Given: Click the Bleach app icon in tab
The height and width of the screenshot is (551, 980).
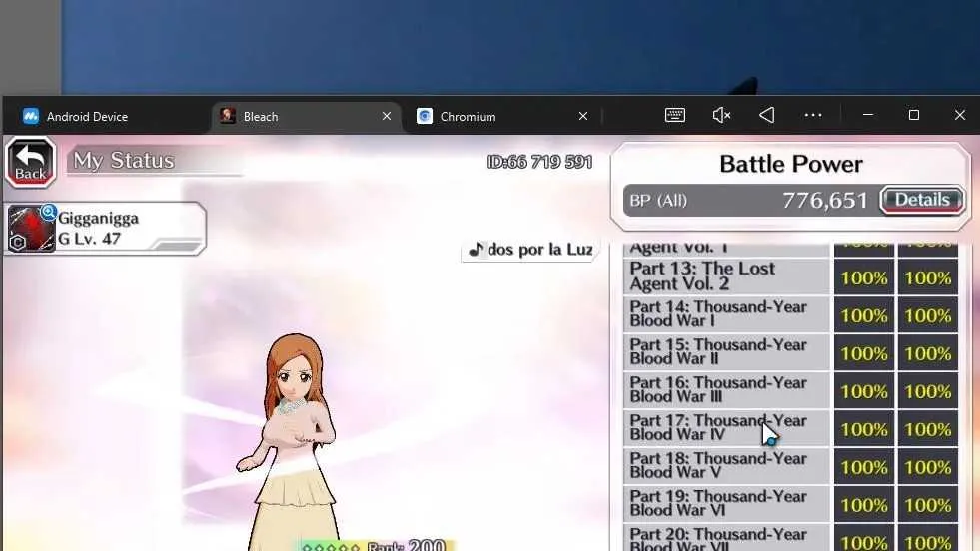Looking at the screenshot, I should [228, 116].
